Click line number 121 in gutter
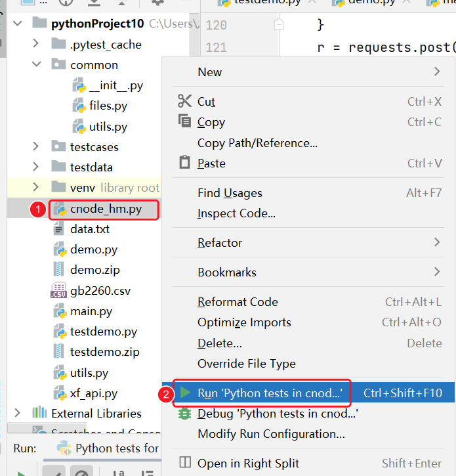456x476 pixels. [216, 47]
